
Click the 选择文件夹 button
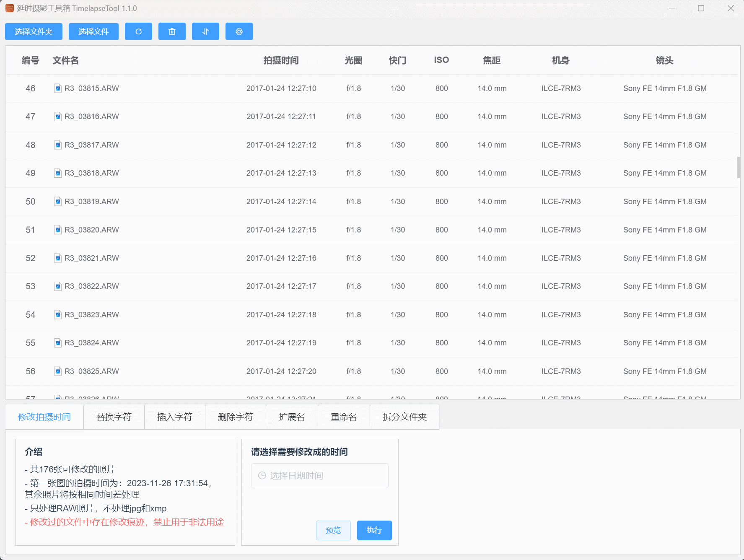(34, 31)
